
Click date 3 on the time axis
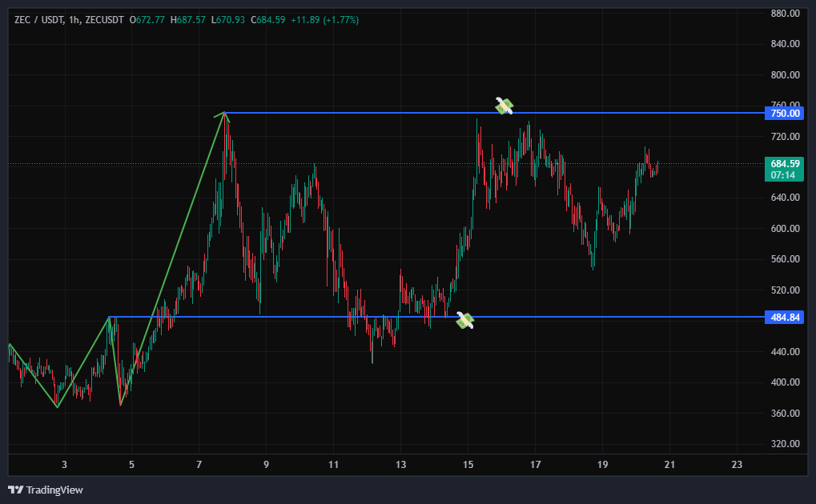(64, 465)
